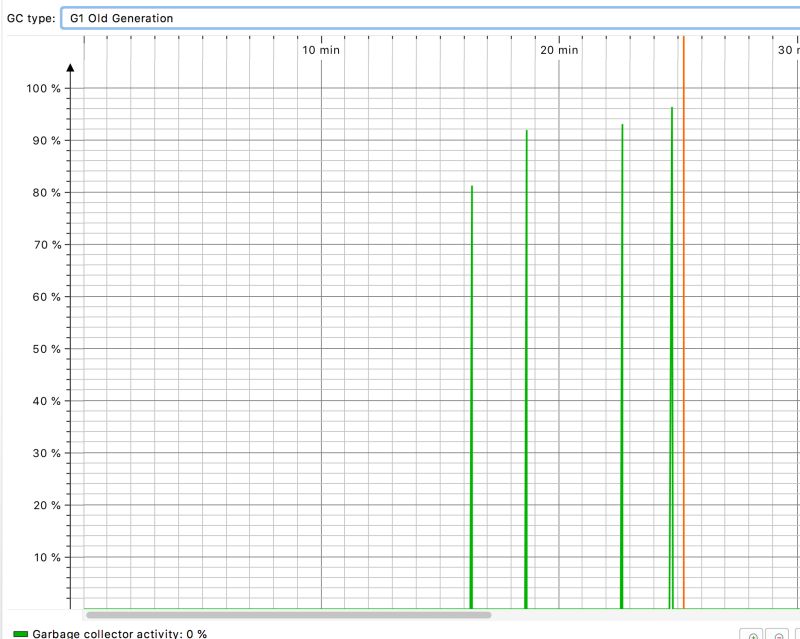Click the 100 % label on the vertical axis
This screenshot has height=639, width=800.
coord(44,88)
